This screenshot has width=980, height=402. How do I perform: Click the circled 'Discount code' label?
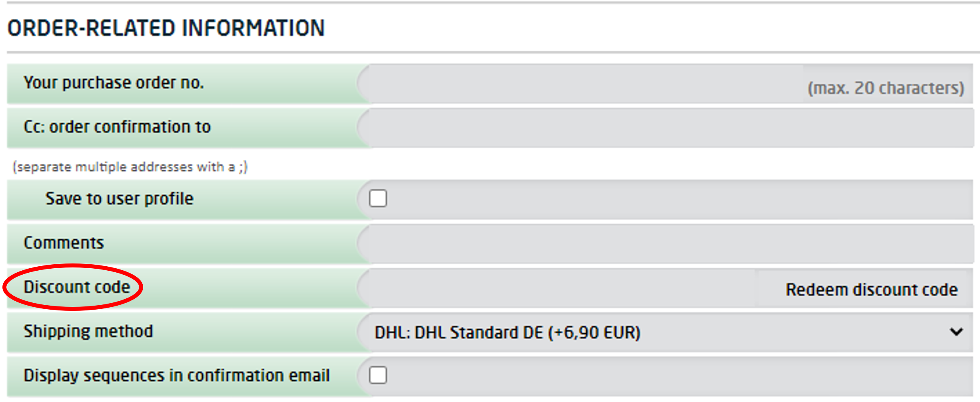tap(77, 287)
